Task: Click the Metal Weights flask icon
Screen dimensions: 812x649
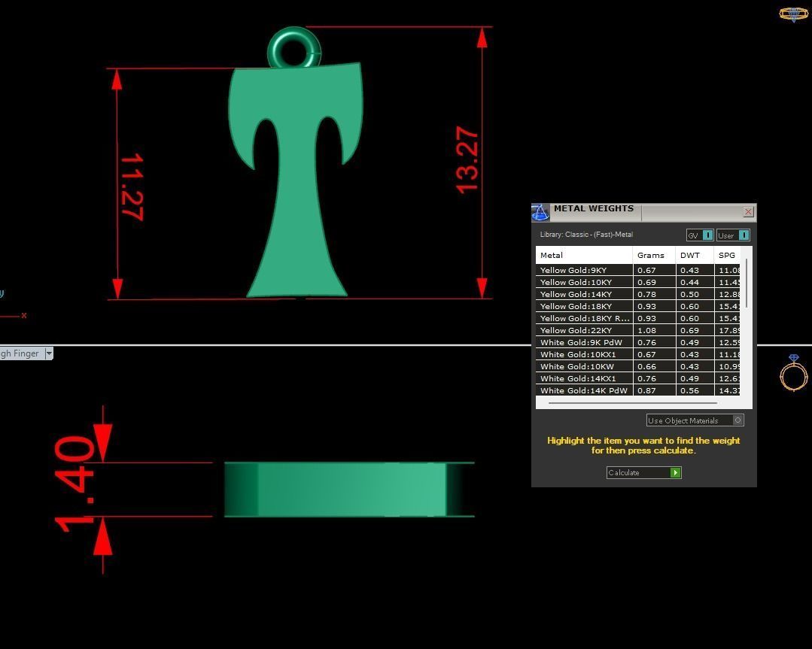Action: pos(540,212)
